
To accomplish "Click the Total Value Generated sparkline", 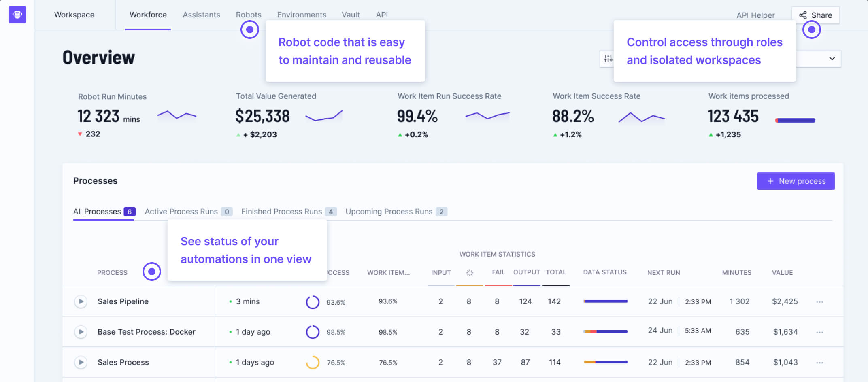I will (324, 116).
